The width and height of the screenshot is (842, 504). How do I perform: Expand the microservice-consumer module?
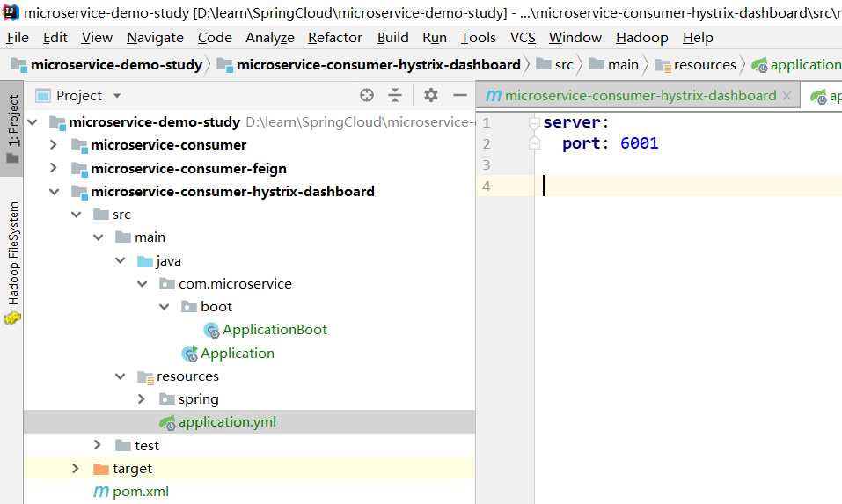[53, 145]
